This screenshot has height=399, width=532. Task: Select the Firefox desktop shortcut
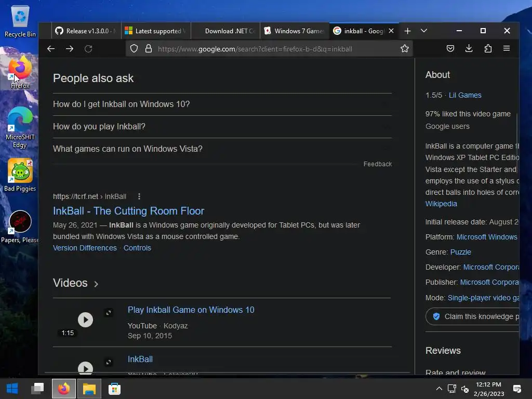pos(20,73)
